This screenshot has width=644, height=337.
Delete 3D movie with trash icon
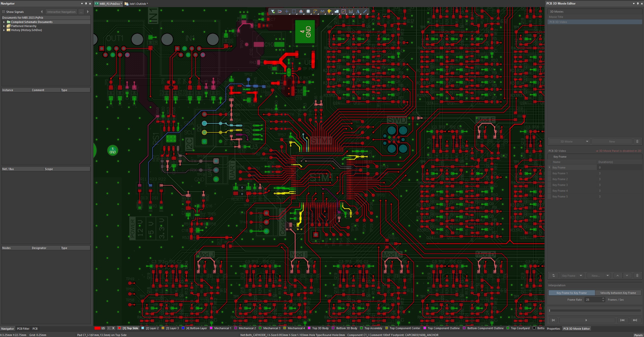point(637,141)
